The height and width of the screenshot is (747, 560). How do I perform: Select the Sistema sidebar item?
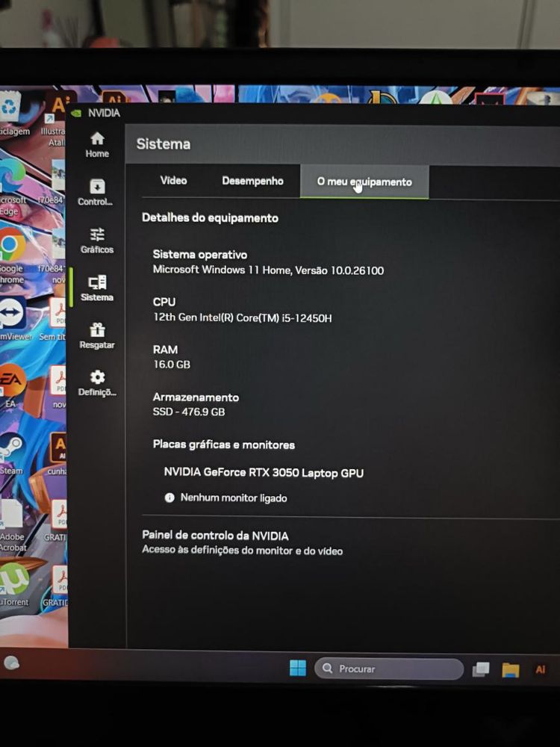point(97,288)
